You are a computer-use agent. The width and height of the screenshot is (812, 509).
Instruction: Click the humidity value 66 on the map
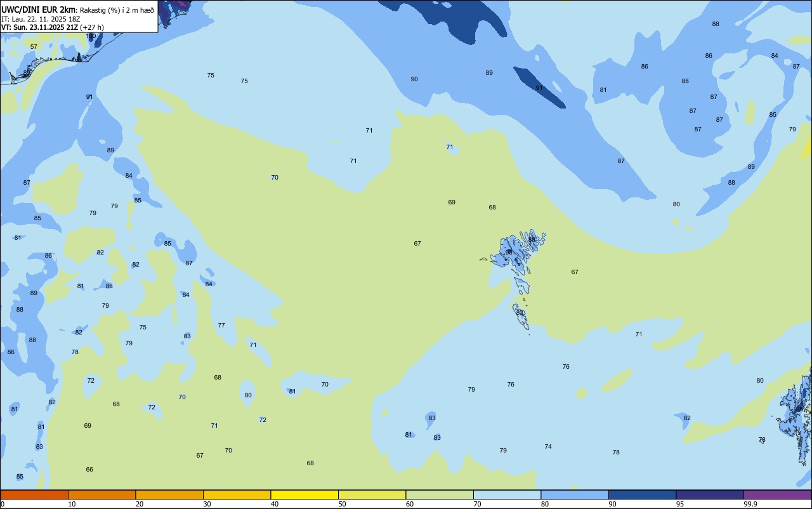click(x=89, y=470)
